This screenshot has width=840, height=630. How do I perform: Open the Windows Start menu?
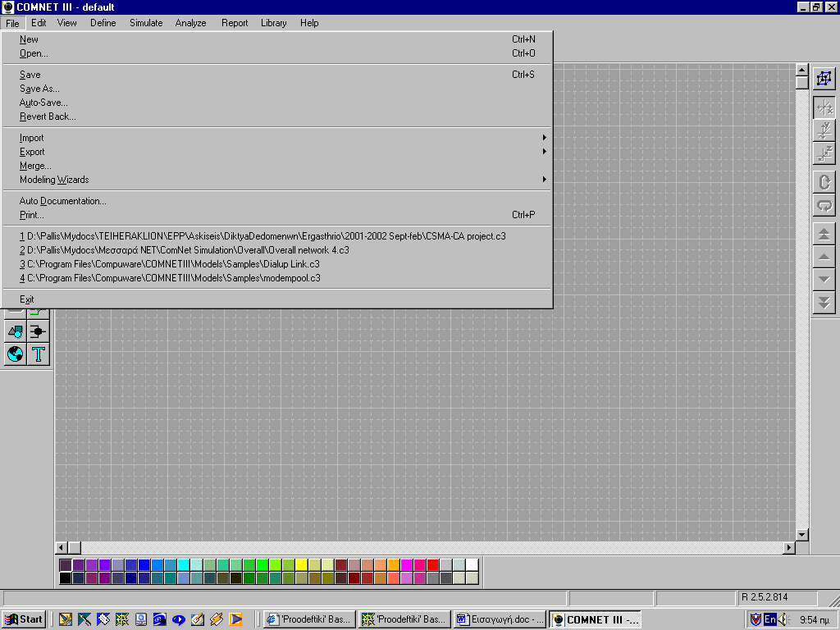(24, 619)
